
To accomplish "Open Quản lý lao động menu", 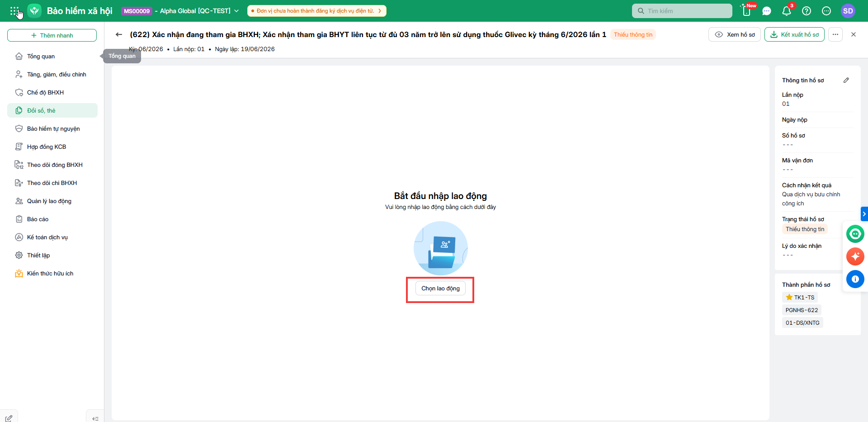I will (52, 201).
